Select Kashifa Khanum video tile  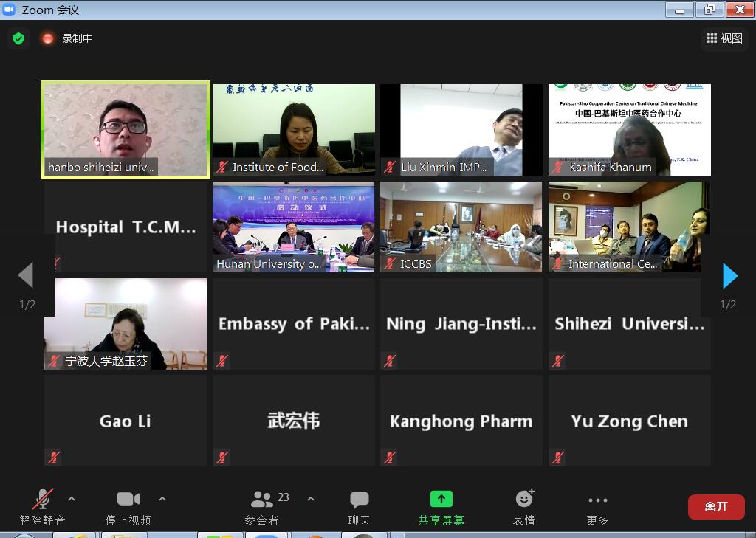(630, 130)
